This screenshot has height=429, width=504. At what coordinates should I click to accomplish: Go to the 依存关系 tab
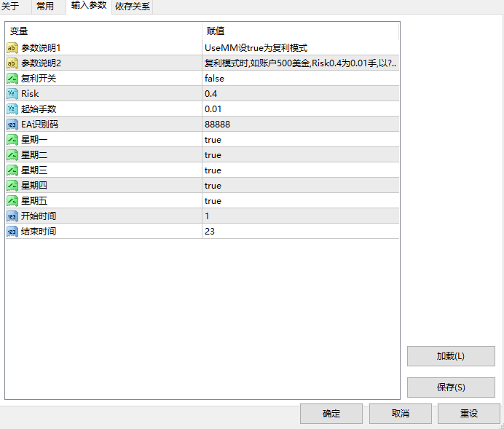[x=132, y=6]
